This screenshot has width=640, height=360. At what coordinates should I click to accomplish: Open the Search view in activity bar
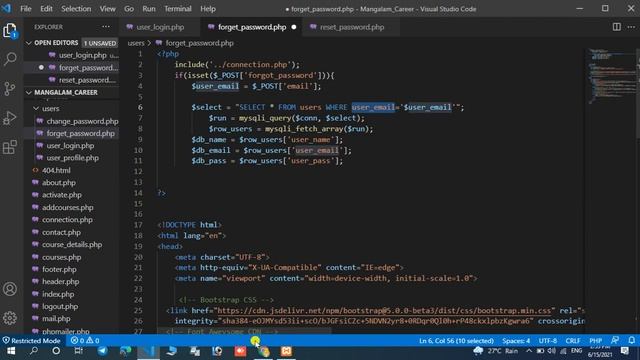[10, 59]
